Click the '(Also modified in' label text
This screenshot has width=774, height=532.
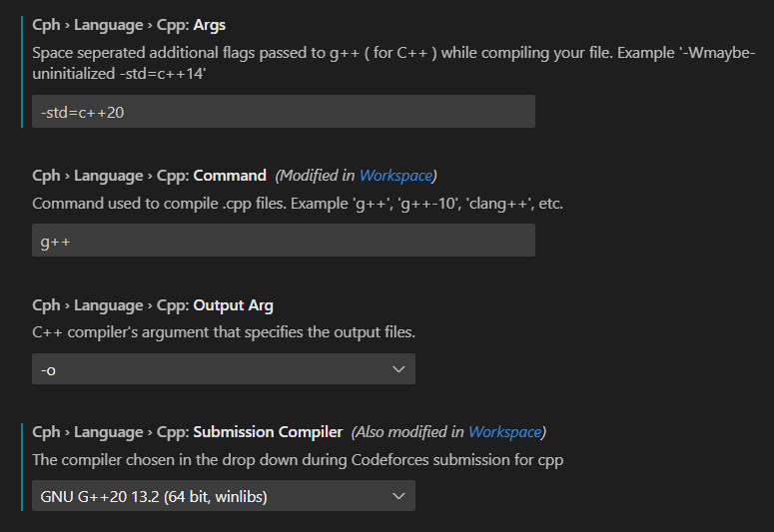pos(407,432)
